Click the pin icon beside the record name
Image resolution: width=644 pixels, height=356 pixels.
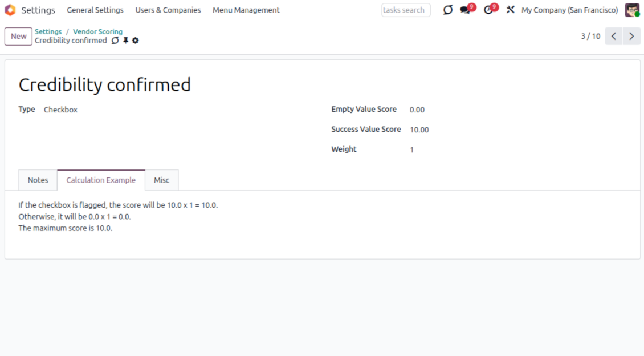tap(126, 41)
